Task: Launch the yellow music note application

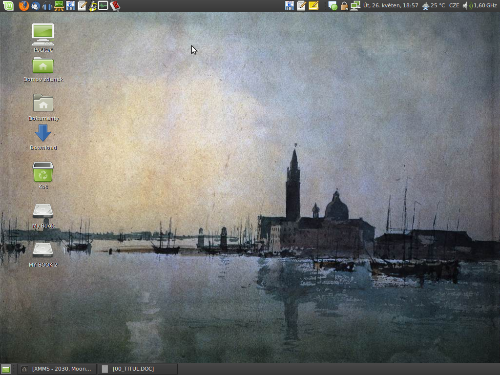Action: pos(93,6)
